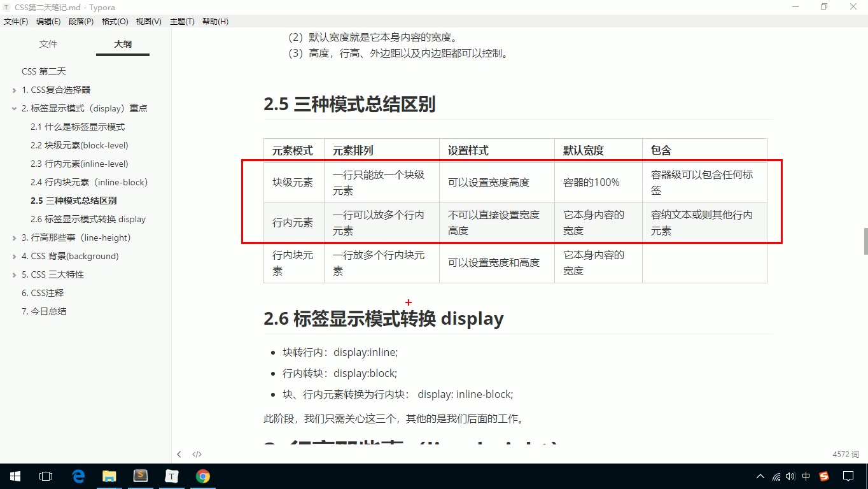The image size is (868, 489).
Task: Click the line containing 'display: inline-block;'
Action: coord(398,394)
